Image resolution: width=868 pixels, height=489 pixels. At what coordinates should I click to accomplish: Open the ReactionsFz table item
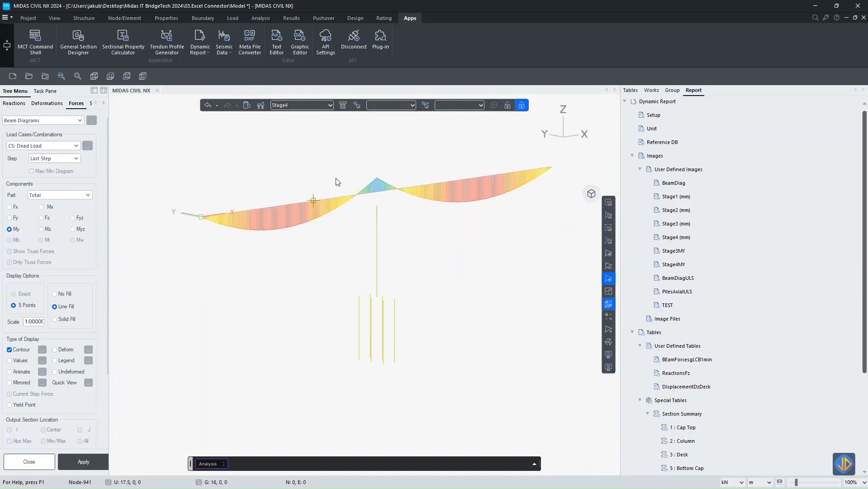pyautogui.click(x=676, y=373)
